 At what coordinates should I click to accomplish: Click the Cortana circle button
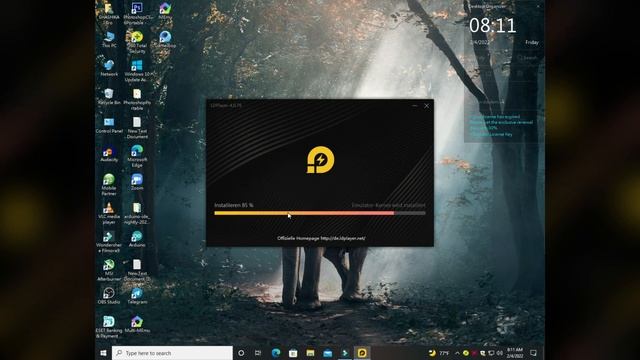(241, 353)
